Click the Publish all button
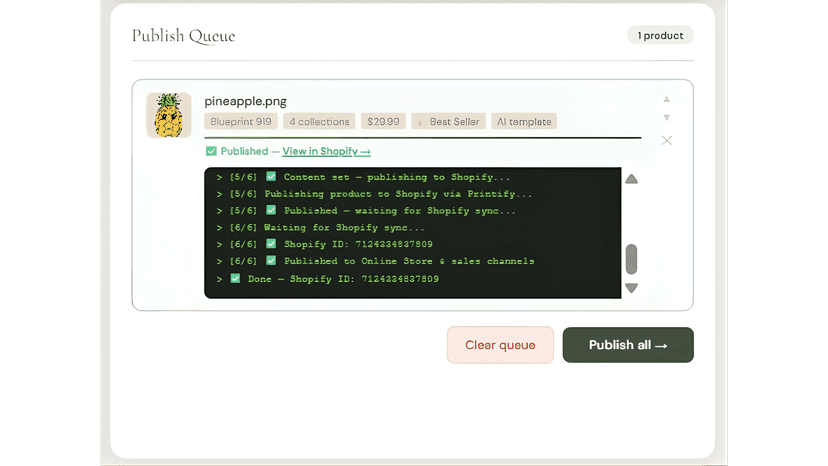This screenshot has height=466, width=828. (x=628, y=345)
